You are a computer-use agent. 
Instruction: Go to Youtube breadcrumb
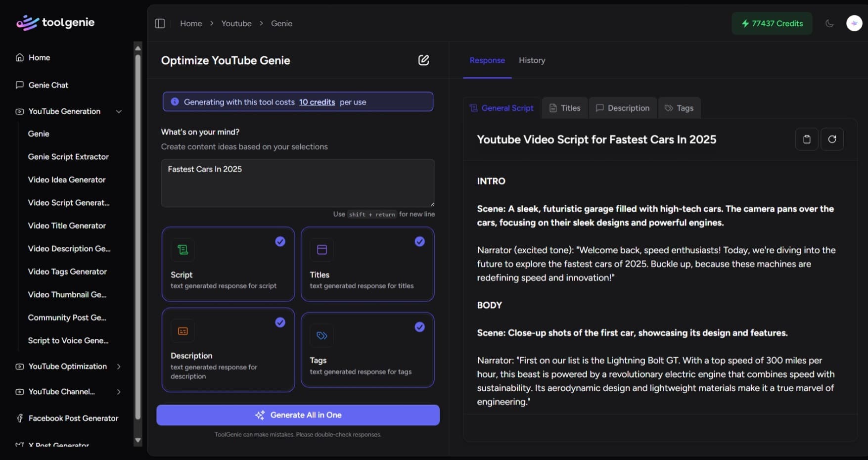[236, 23]
